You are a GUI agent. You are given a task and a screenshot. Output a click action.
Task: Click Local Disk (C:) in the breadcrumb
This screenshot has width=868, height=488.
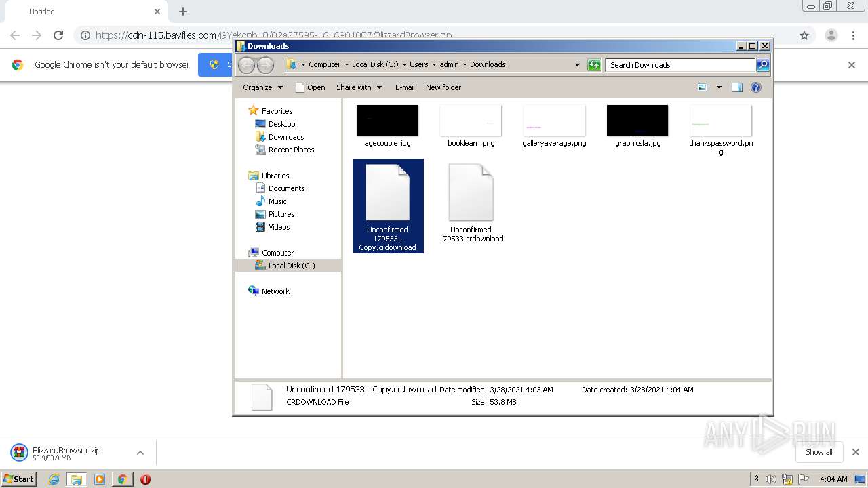(x=375, y=65)
